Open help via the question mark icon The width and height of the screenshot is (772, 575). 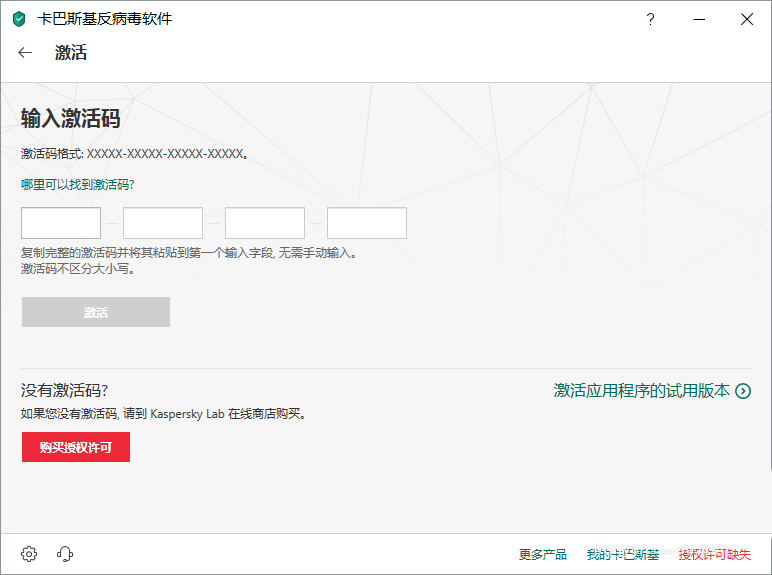pos(650,19)
